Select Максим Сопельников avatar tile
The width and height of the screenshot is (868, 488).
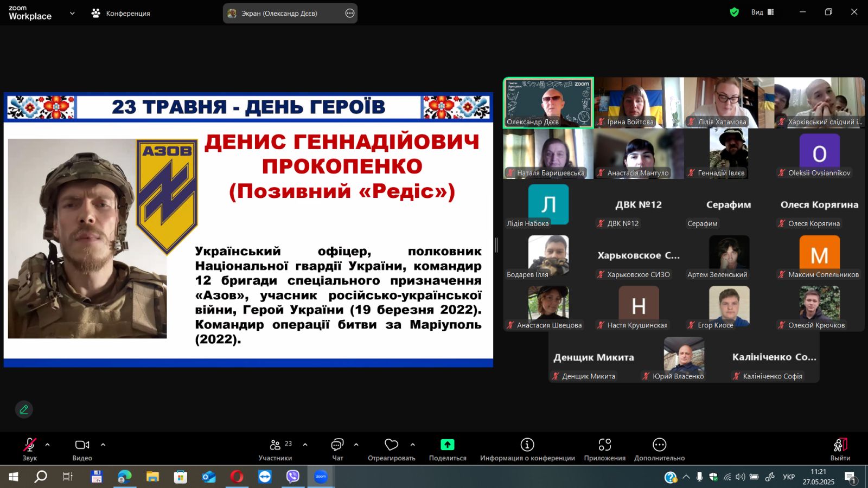pyautogui.click(x=819, y=256)
